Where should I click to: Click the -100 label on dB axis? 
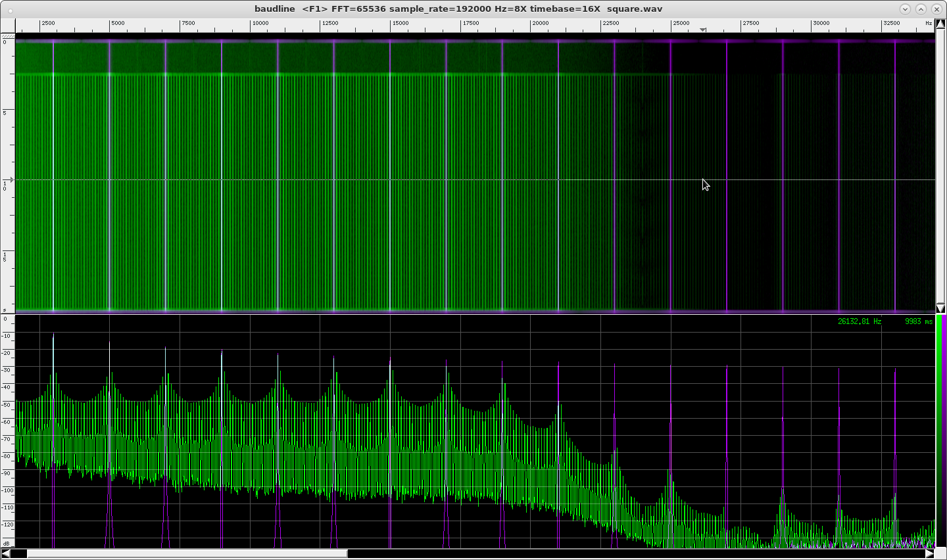click(x=7, y=490)
